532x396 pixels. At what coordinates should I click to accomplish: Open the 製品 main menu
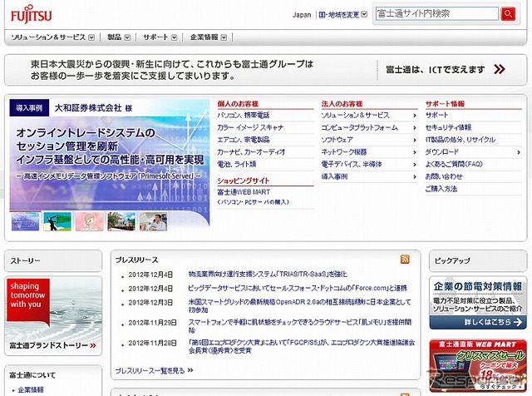coord(115,37)
